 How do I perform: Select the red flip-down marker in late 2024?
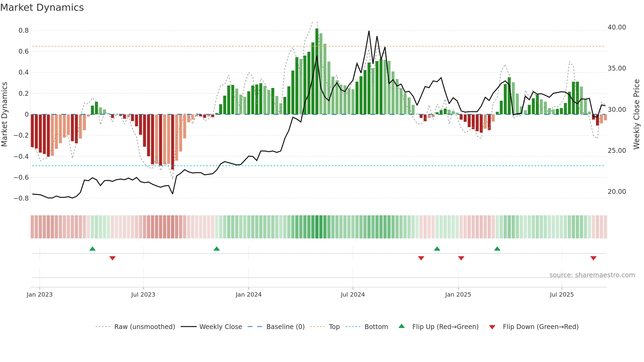coord(421,258)
